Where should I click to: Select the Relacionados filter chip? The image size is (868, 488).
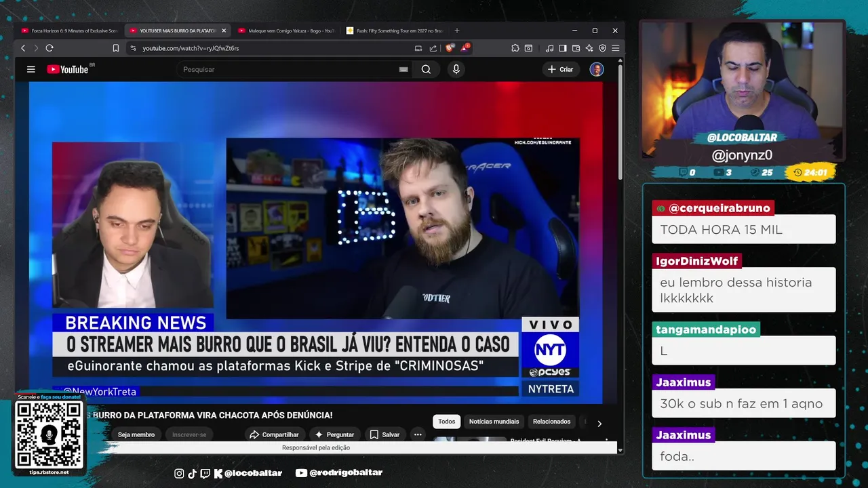(551, 422)
